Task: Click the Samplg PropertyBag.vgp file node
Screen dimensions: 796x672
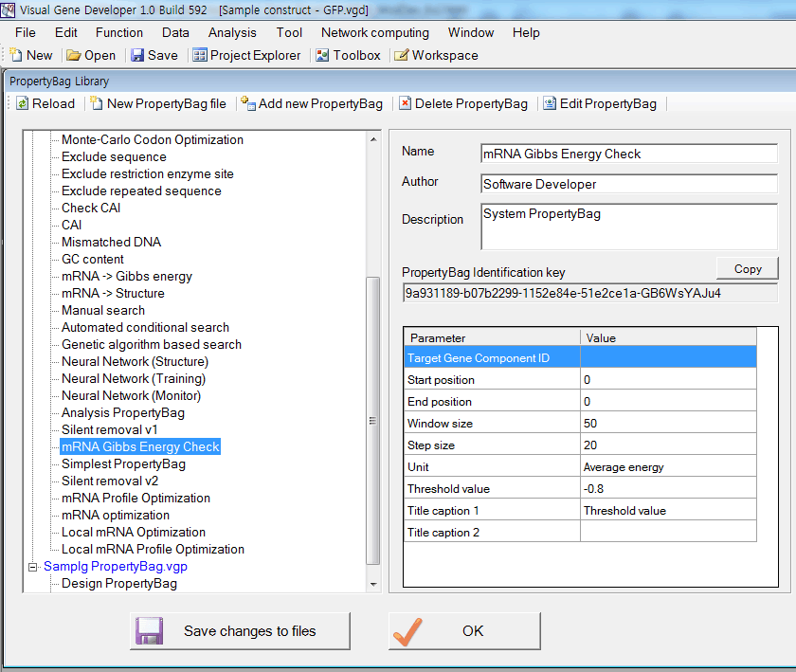Action: click(116, 567)
